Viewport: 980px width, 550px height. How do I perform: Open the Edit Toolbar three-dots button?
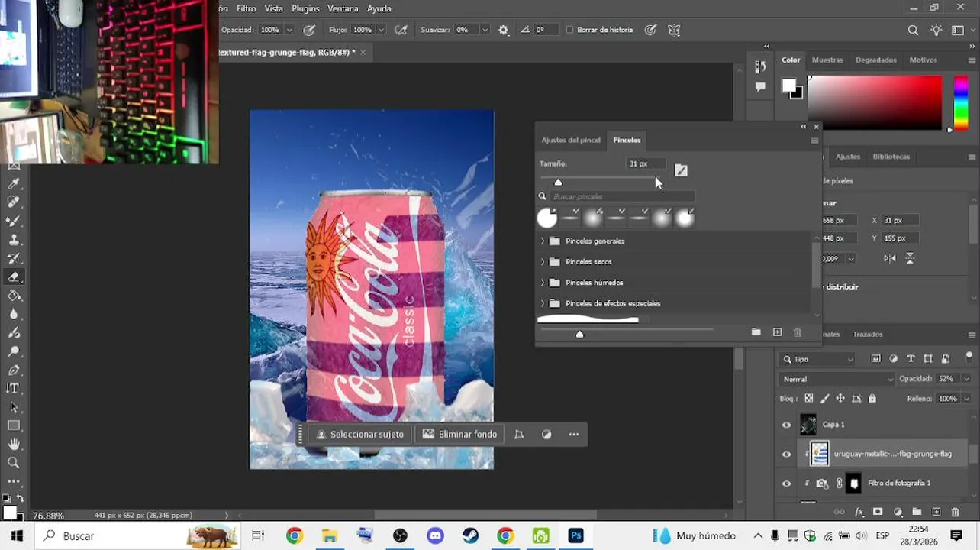(13, 481)
